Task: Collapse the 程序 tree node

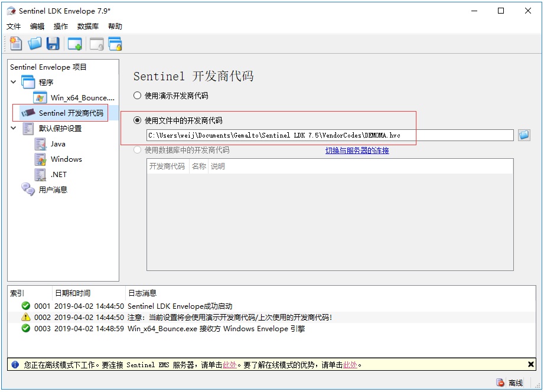Action: point(14,82)
